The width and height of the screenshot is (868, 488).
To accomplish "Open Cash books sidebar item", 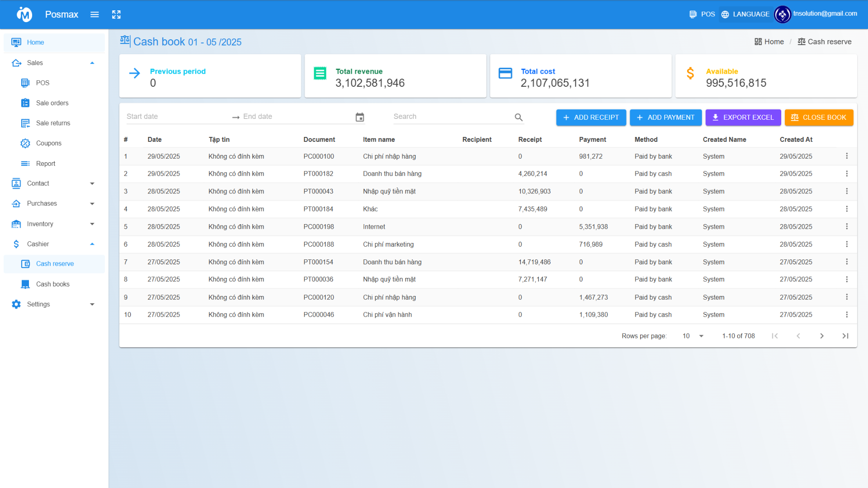I will (52, 284).
